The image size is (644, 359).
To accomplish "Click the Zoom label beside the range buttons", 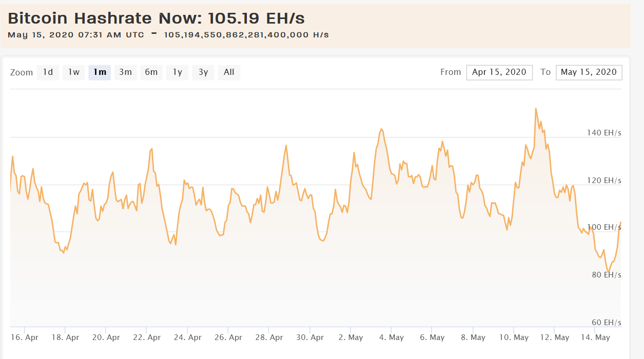I will pyautogui.click(x=21, y=72).
